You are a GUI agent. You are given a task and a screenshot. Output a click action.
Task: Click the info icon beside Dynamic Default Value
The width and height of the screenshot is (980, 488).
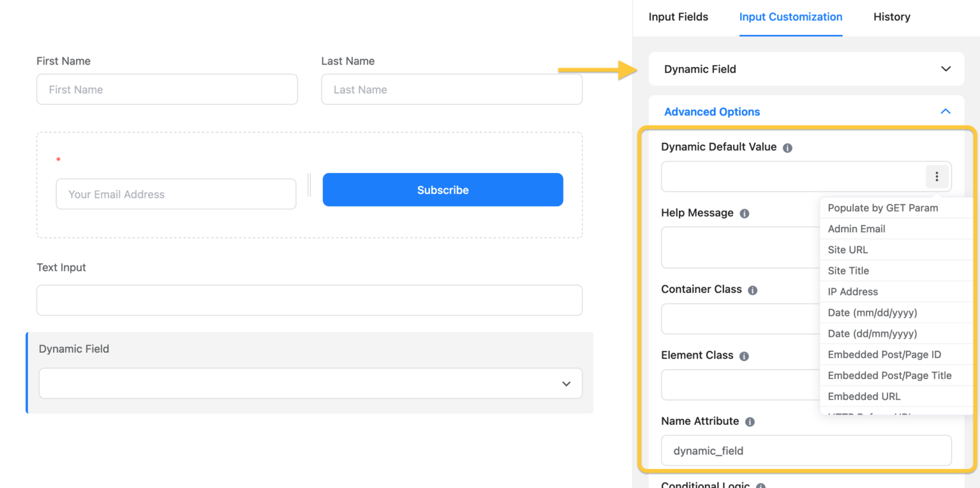click(787, 147)
